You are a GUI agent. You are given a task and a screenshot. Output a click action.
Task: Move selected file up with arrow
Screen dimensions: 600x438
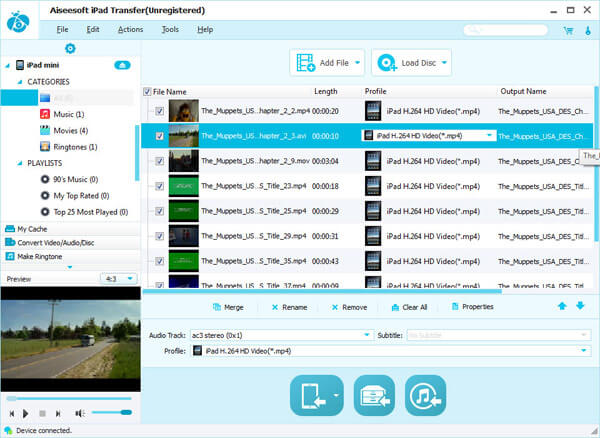point(562,306)
